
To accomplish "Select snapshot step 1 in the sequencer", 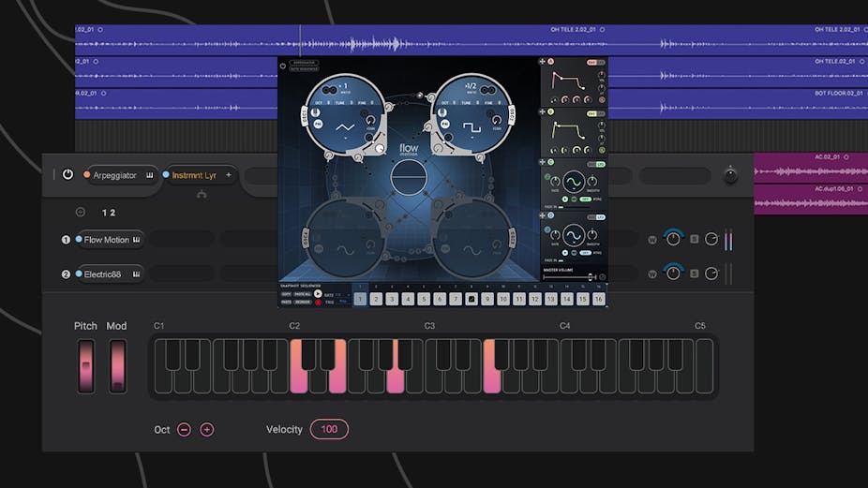I will point(359,299).
